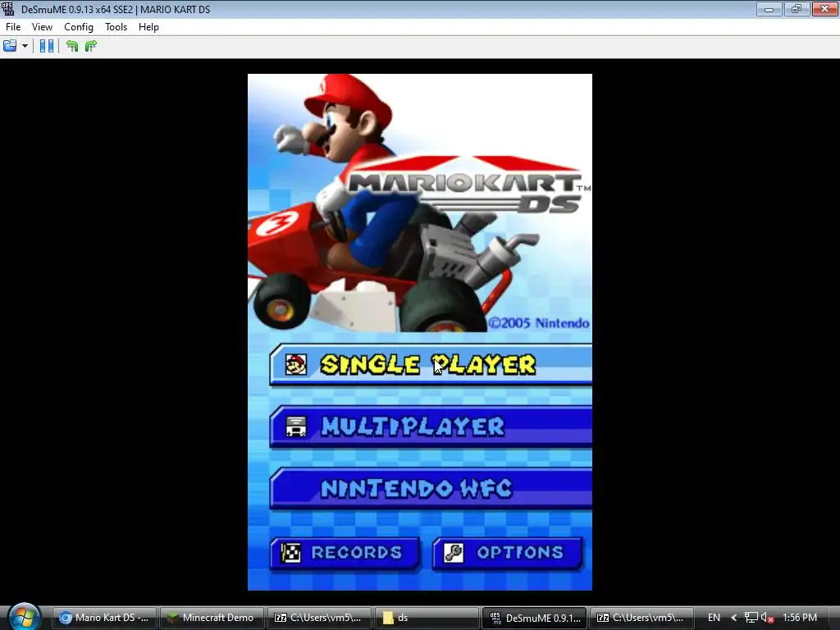
Task: Switch to DeSmuME 0.9.1 taskbar button
Action: click(535, 618)
